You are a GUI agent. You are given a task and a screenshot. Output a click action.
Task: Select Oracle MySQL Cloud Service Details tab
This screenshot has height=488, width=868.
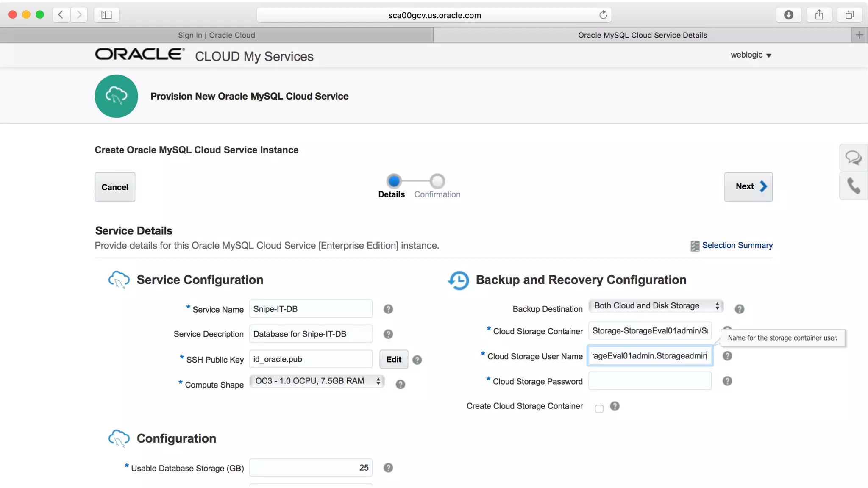pyautogui.click(x=642, y=35)
